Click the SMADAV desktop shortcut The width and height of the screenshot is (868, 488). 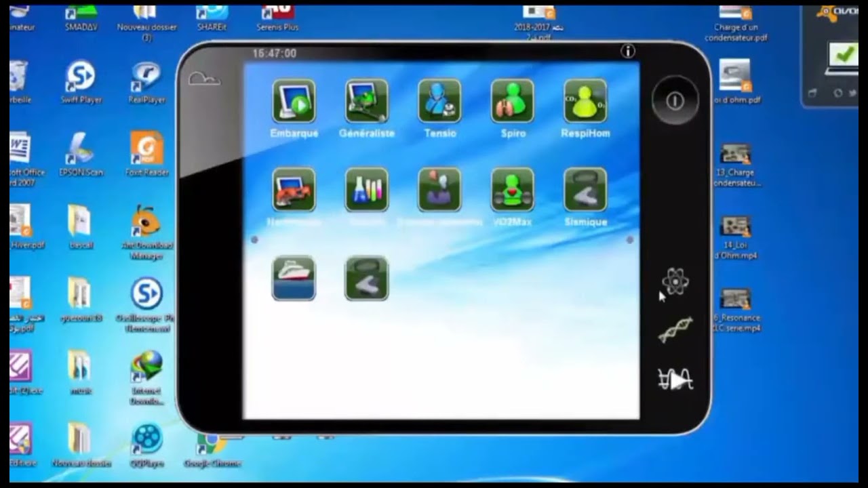point(81,18)
